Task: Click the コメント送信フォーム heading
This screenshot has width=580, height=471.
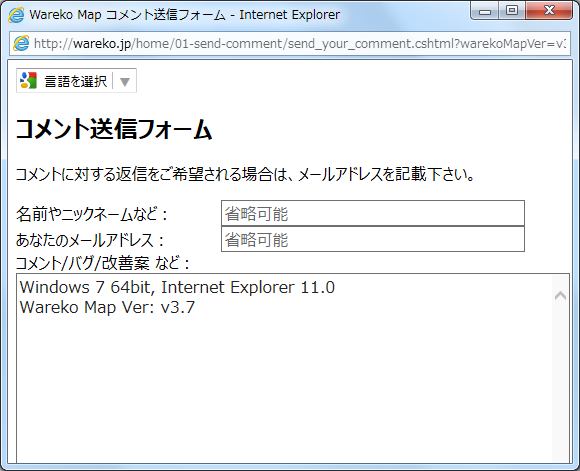Action: pos(114,129)
